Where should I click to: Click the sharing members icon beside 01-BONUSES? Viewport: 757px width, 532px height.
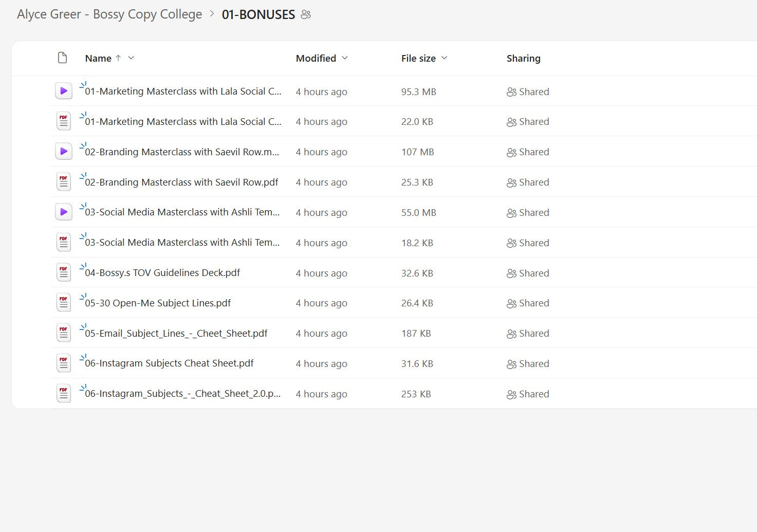tap(305, 15)
